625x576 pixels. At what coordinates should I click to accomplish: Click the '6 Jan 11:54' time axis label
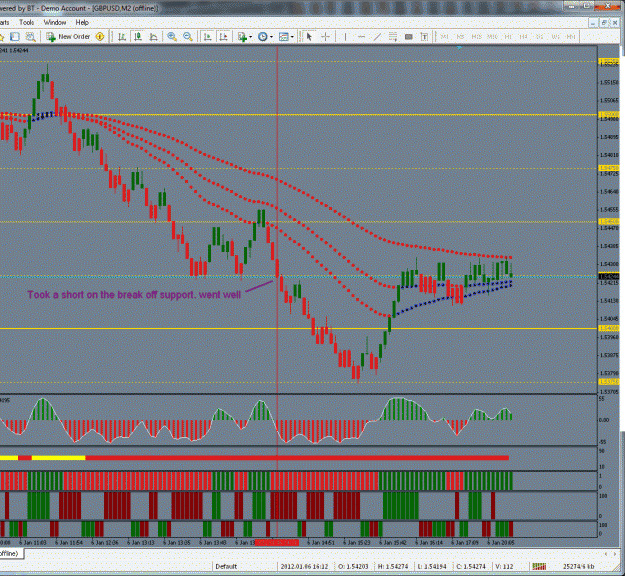point(69,543)
